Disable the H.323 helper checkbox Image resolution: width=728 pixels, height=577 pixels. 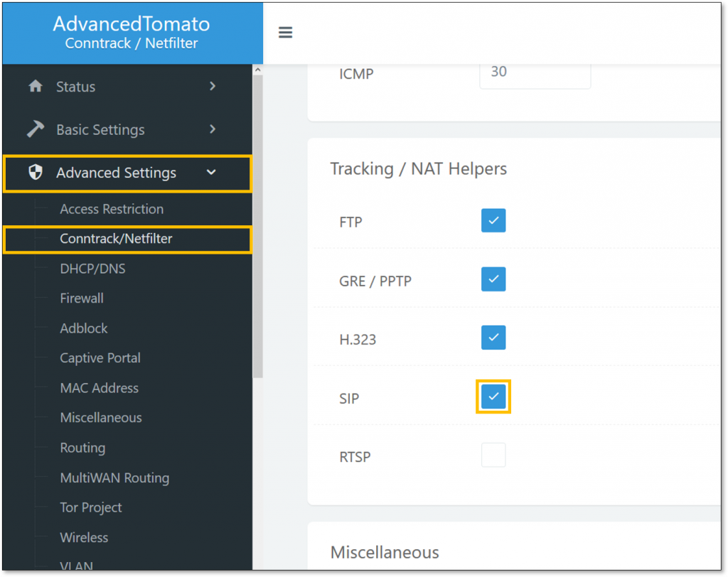coord(493,338)
